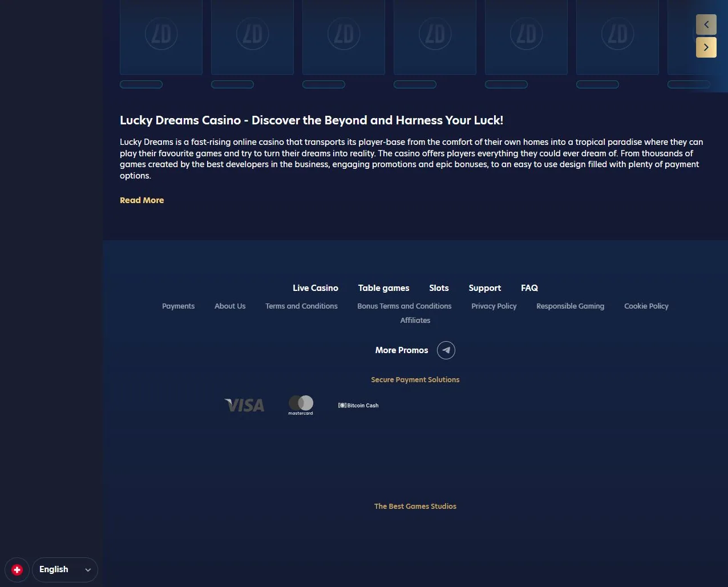The image size is (728, 587).
Task: Open the Responsible Gaming link
Action: [571, 306]
